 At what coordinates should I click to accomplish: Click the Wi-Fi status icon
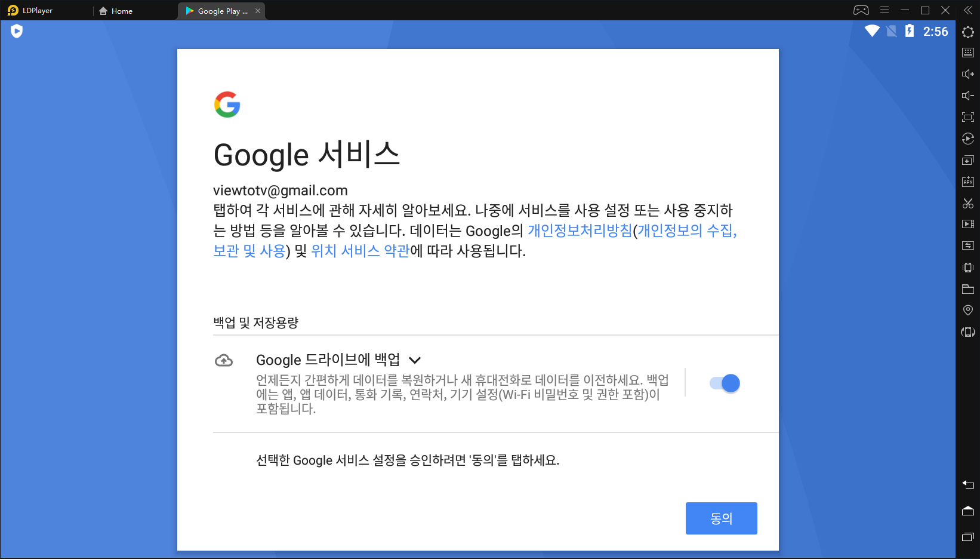click(872, 31)
